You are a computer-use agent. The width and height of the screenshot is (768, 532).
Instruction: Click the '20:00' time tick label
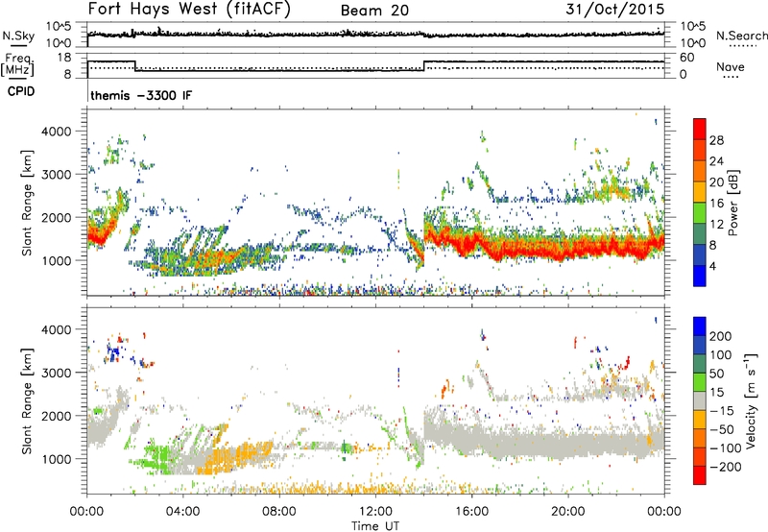567,512
